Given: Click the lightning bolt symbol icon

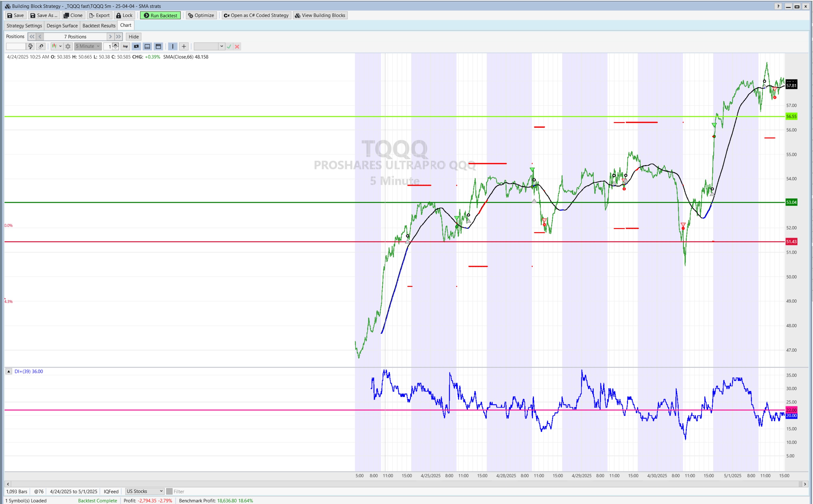Looking at the screenshot, I should pyautogui.click(x=30, y=46).
